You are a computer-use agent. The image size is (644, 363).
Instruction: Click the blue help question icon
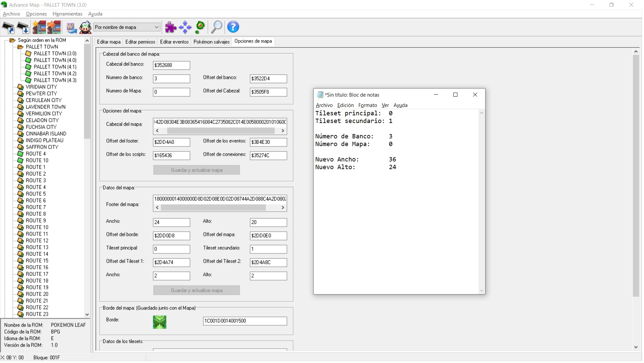click(x=233, y=27)
